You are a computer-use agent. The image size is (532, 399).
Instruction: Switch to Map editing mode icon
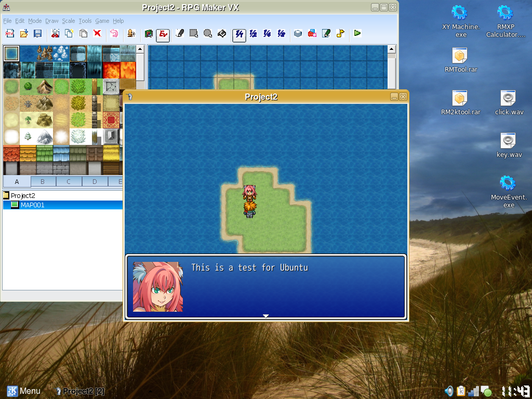[149, 33]
